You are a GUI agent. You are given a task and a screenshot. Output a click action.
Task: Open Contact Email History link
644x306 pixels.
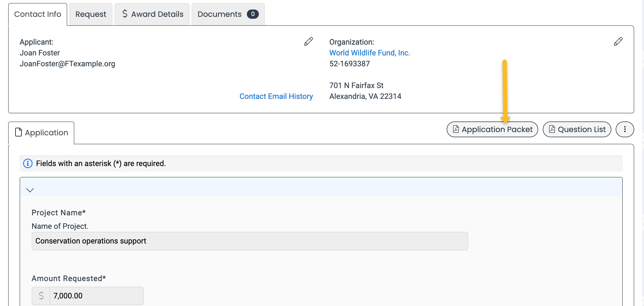pos(276,96)
